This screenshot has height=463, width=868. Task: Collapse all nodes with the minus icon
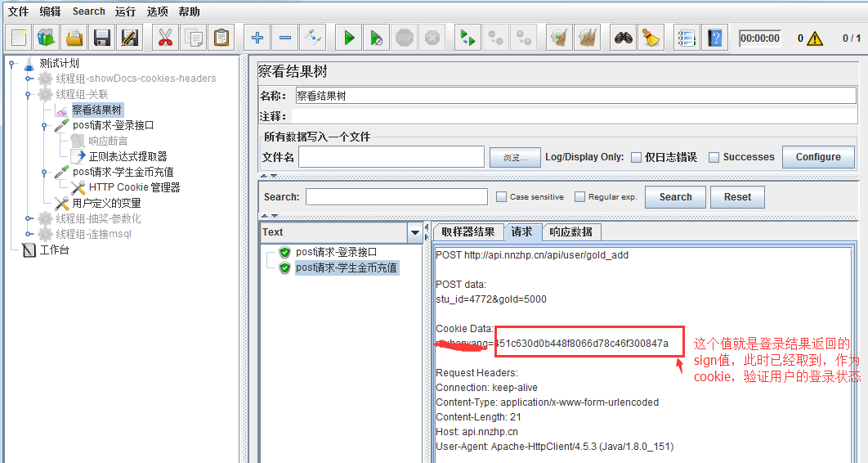285,38
